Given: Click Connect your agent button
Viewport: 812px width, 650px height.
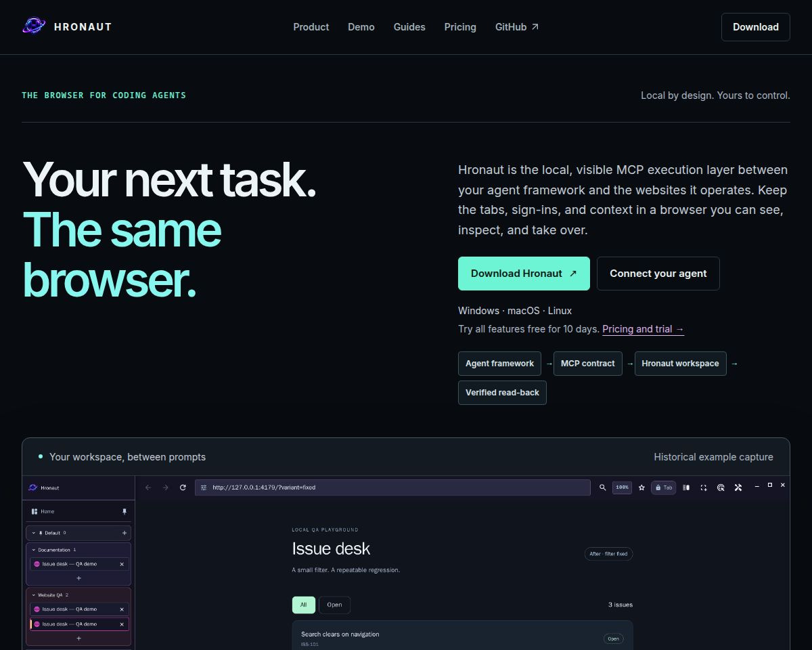Looking at the screenshot, I should [658, 274].
